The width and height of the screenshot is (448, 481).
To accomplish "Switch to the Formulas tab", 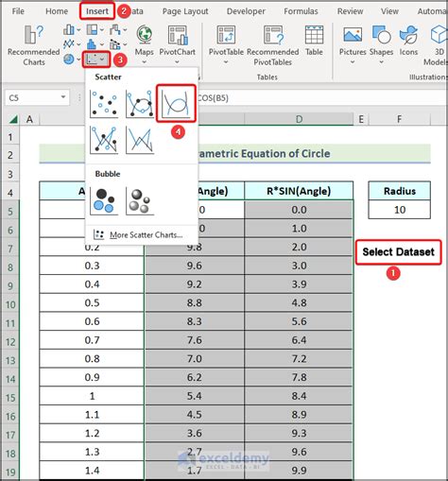I will click(301, 11).
